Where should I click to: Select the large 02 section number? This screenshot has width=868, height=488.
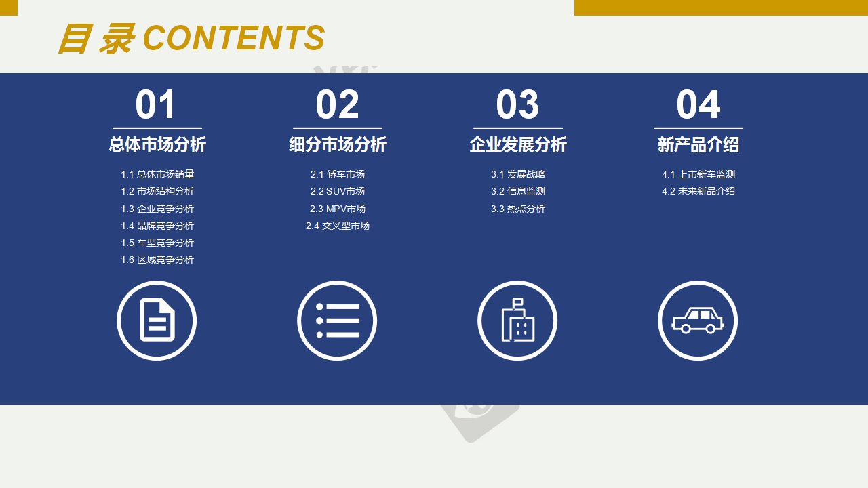point(337,105)
